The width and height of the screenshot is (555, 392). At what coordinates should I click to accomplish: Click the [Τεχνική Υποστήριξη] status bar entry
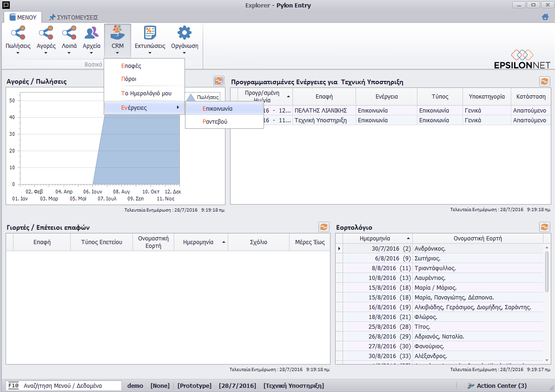pos(294,385)
